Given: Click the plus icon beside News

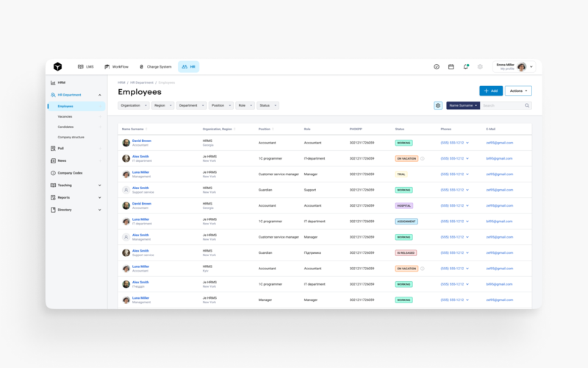Looking at the screenshot, I should coord(100,160).
